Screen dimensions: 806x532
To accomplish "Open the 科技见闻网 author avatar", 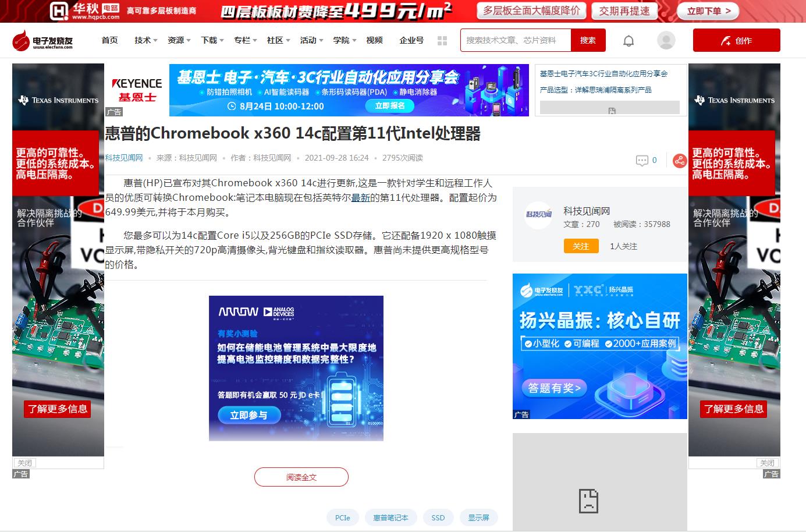I will 538,215.
